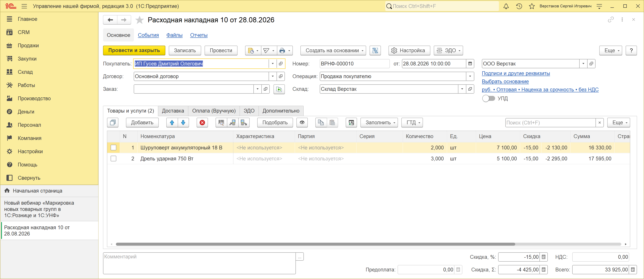This screenshot has height=279, width=644.
Task: Open the help question mark button
Action: pyautogui.click(x=631, y=51)
